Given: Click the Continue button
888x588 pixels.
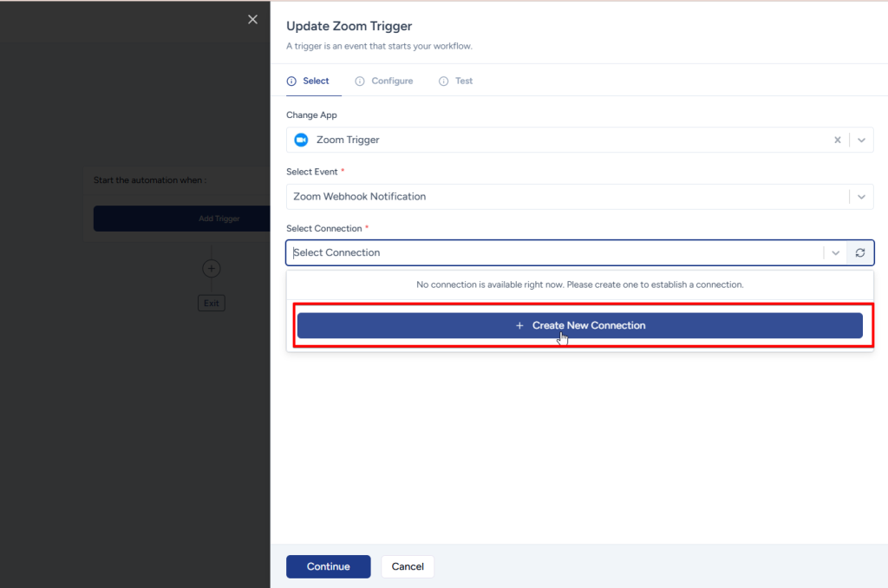Looking at the screenshot, I should [x=328, y=566].
